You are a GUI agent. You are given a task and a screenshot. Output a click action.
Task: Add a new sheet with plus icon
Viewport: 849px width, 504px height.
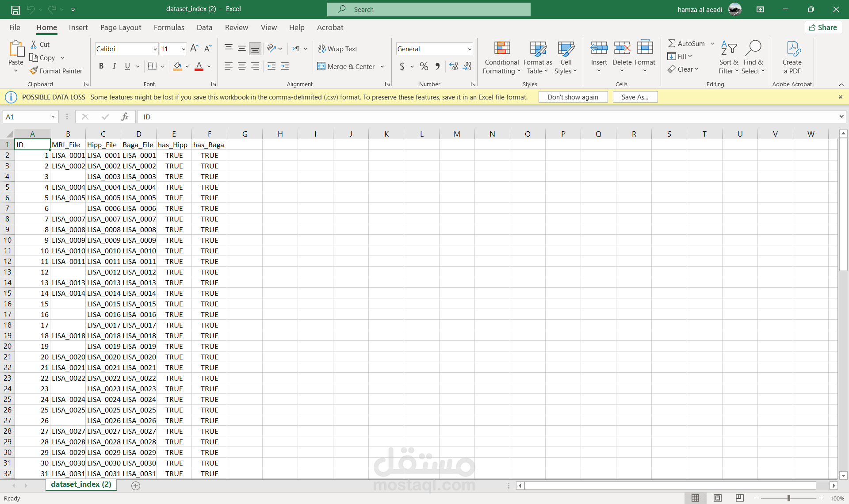[x=136, y=485]
